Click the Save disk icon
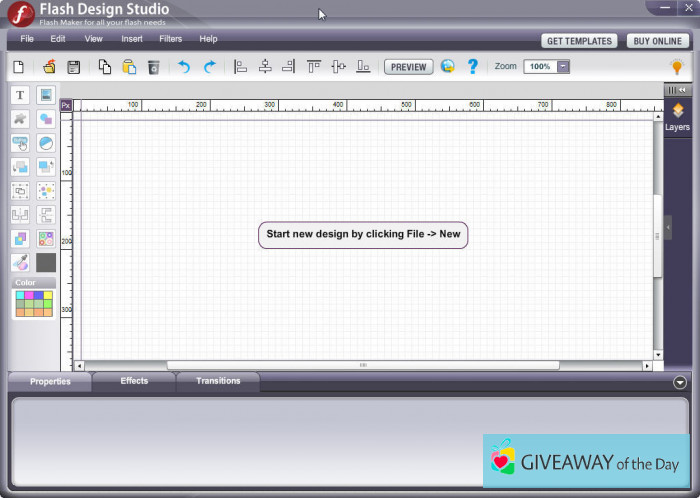 tap(73, 67)
